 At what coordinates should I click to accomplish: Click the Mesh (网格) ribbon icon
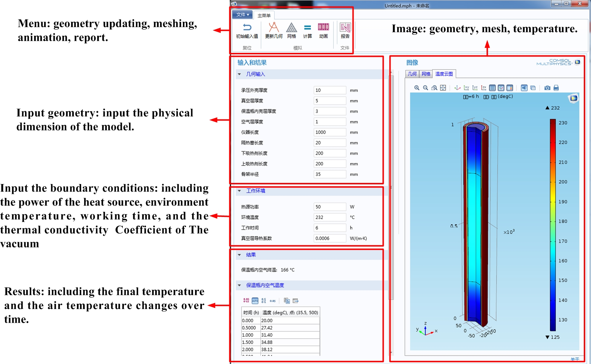pos(291,28)
